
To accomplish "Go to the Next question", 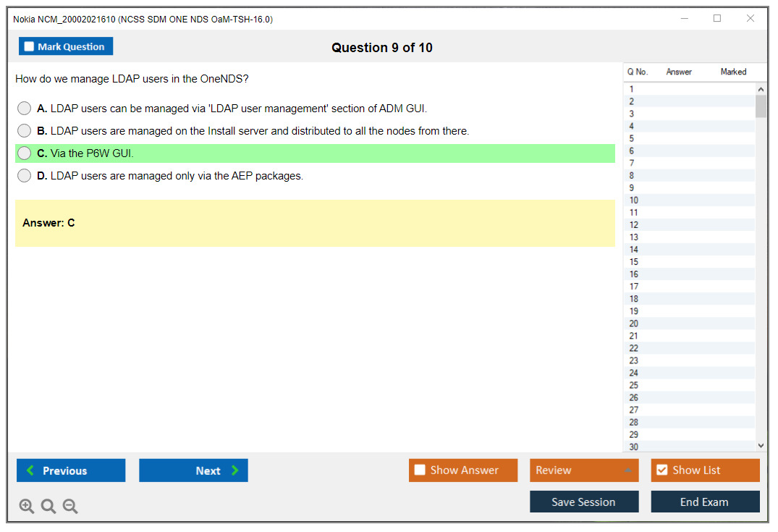I will 193,470.
